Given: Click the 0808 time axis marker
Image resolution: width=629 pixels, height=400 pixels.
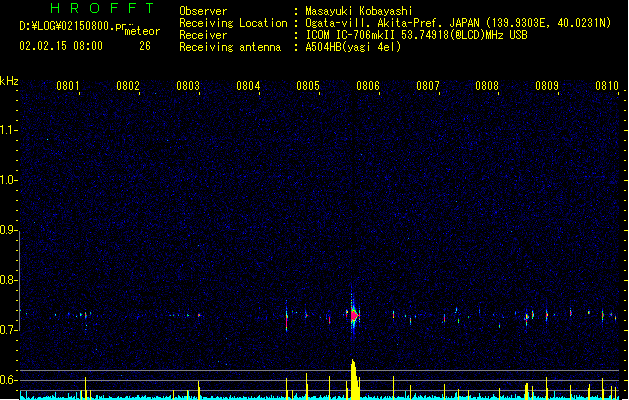Looking at the screenshot, I should pos(487,86).
